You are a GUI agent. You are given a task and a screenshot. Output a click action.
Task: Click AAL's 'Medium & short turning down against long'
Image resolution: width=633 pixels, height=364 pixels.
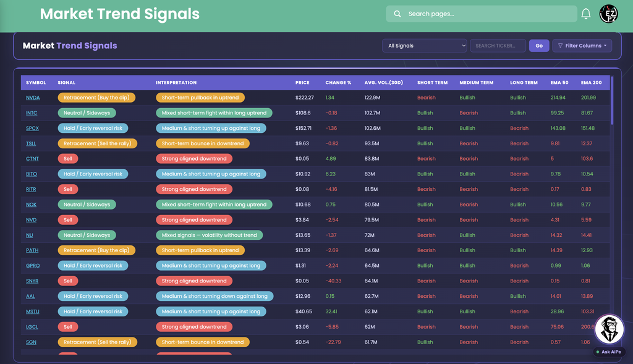click(215, 297)
